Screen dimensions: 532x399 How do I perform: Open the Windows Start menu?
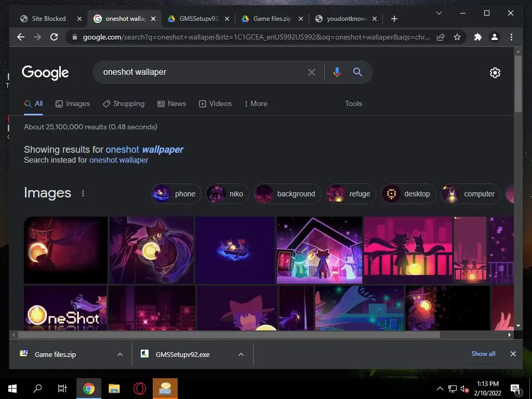[12, 389]
